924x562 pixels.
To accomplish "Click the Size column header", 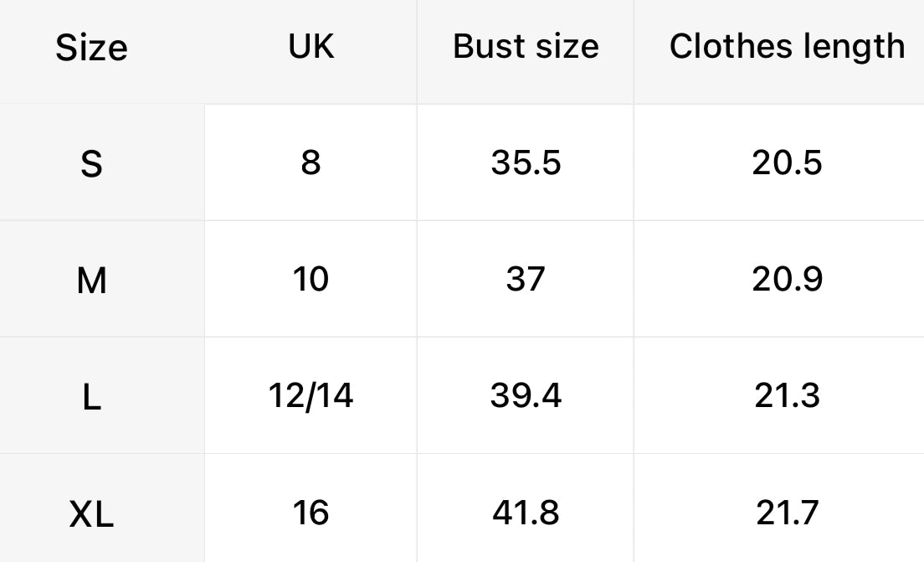I will (91, 47).
